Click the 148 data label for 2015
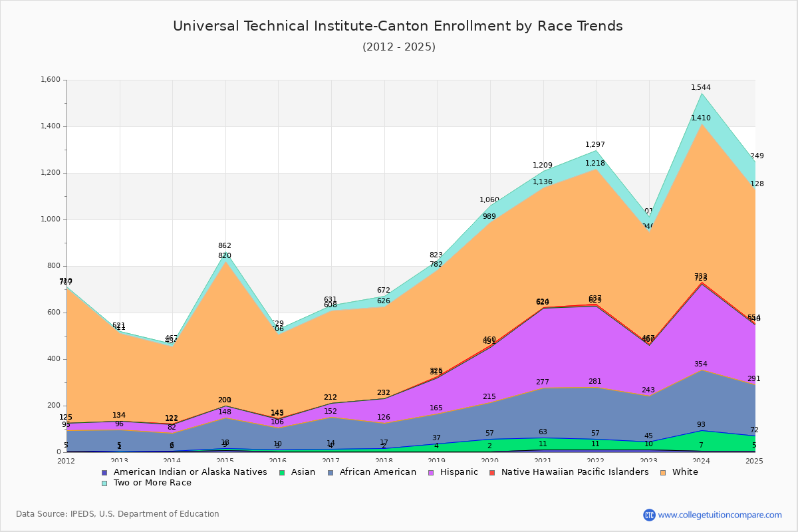798x532 pixels. tap(225, 412)
